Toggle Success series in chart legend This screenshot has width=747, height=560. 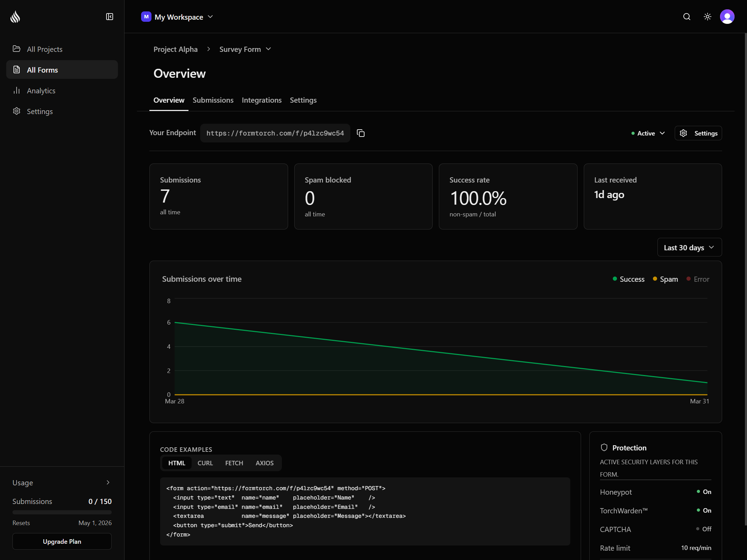628,279
